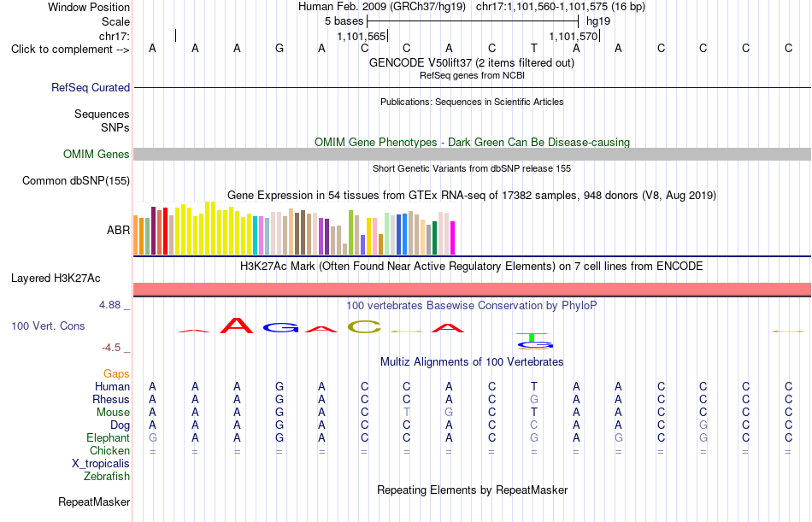Click 'Repeating Elements by RepeatMasker' title
The height and width of the screenshot is (522, 812).
[x=473, y=490]
